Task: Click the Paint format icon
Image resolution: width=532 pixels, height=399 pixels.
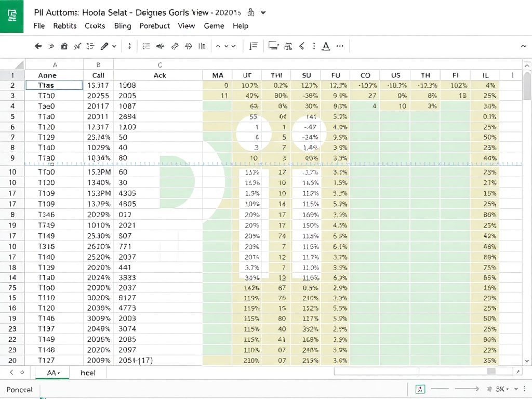Action: coord(77,46)
